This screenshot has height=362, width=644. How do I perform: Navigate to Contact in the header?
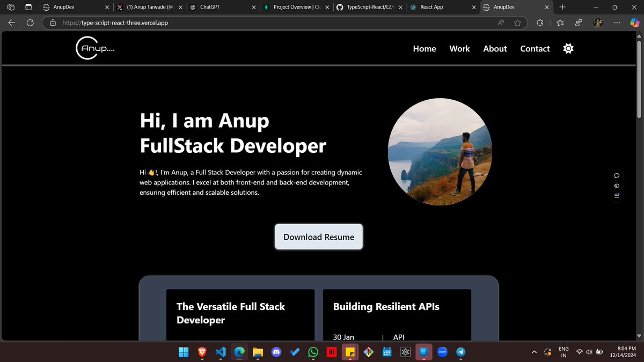pyautogui.click(x=535, y=48)
